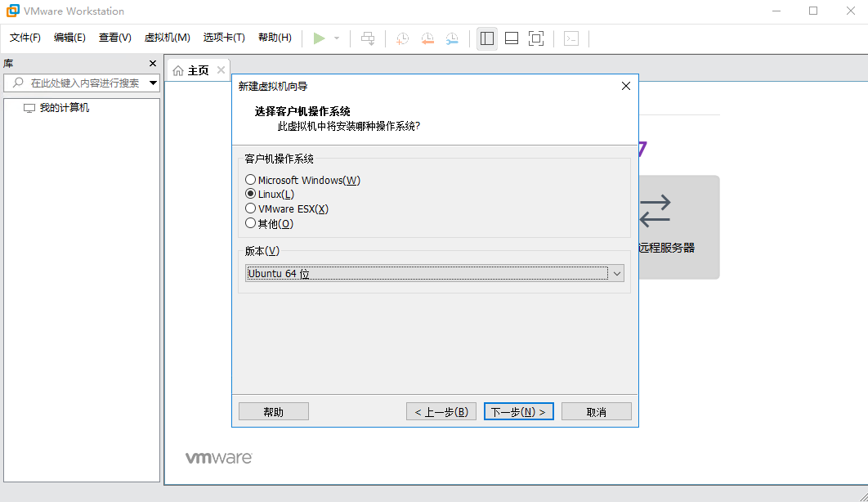The image size is (868, 502).
Task: Click the 客户机操作系统 group label
Action: point(279,159)
